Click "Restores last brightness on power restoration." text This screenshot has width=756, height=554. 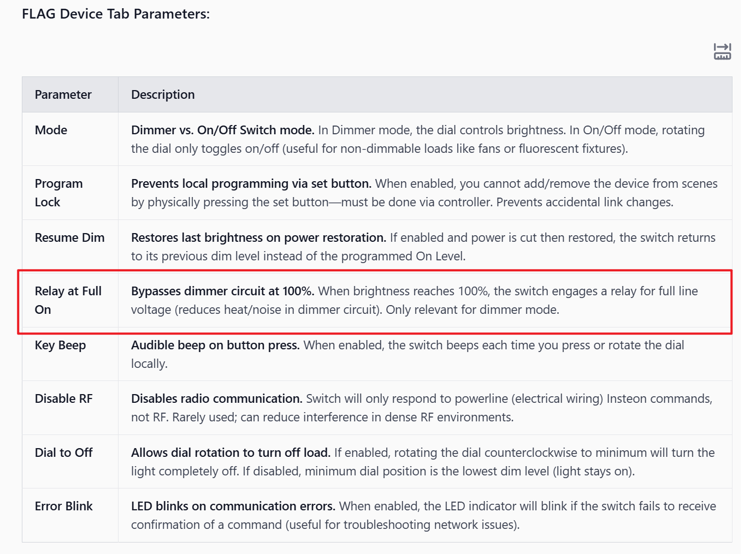(258, 237)
